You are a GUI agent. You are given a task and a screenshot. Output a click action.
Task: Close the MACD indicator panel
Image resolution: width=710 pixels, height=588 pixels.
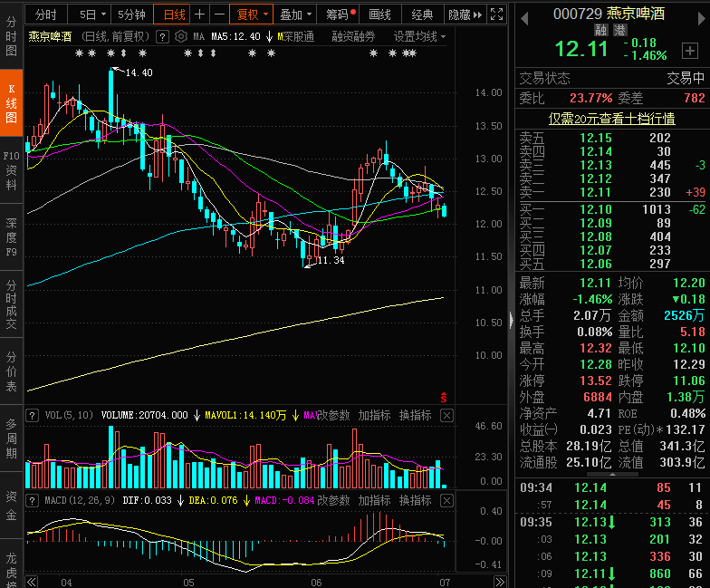pyautogui.click(x=446, y=500)
